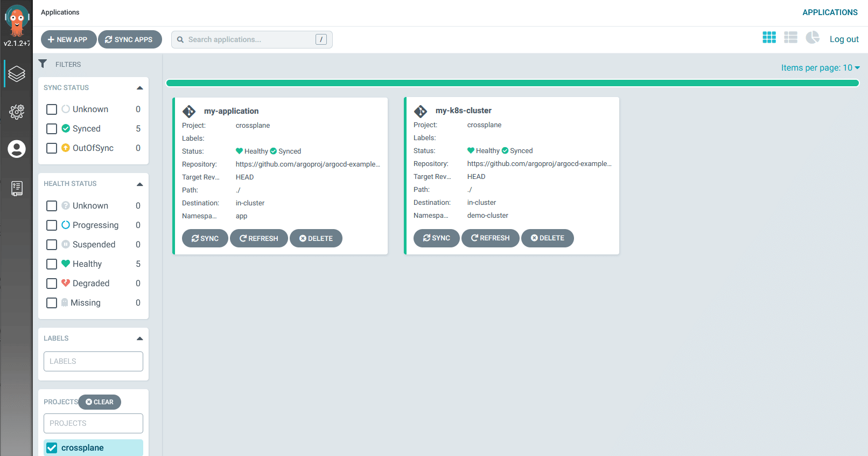Click the my-application repository URL
This screenshot has width=868, height=456.
click(307, 164)
